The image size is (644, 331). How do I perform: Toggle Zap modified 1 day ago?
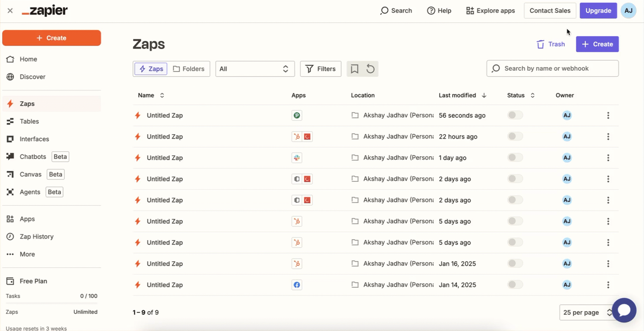pyautogui.click(x=515, y=158)
